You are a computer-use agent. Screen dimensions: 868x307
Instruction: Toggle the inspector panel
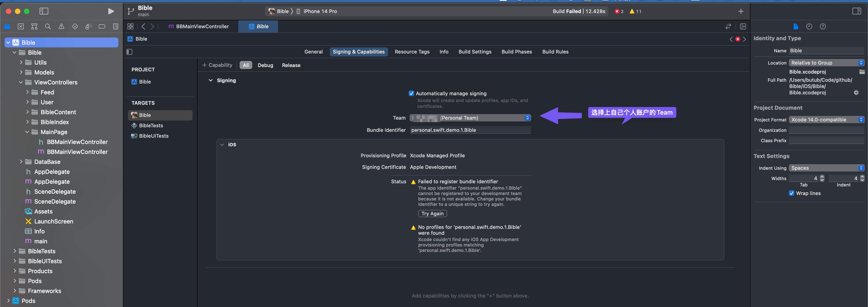pyautogui.click(x=856, y=11)
